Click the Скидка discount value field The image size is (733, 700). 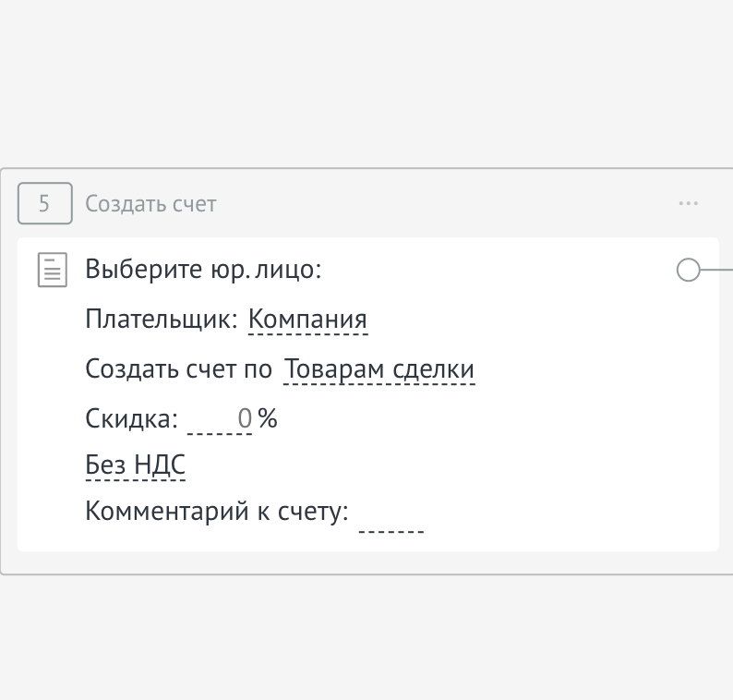point(222,420)
